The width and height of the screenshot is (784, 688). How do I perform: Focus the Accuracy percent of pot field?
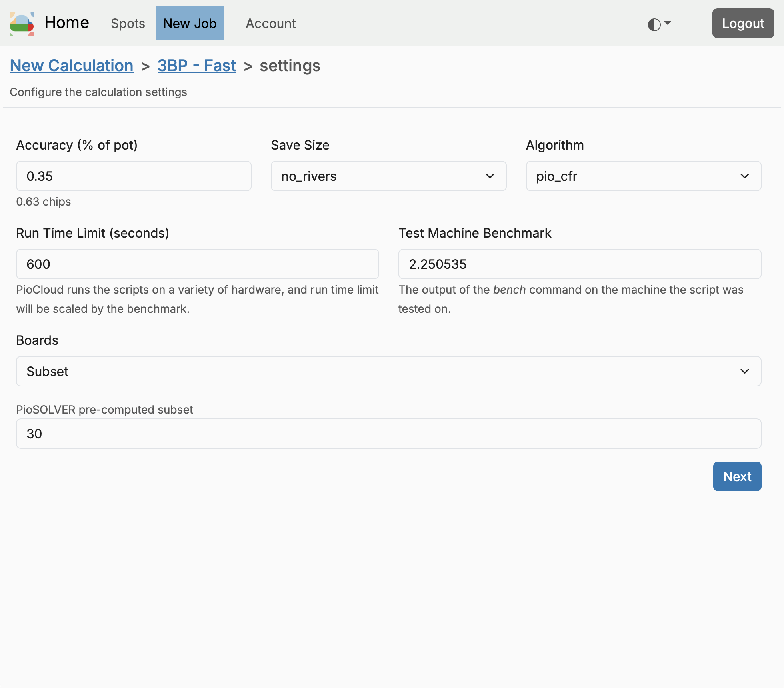click(x=134, y=176)
